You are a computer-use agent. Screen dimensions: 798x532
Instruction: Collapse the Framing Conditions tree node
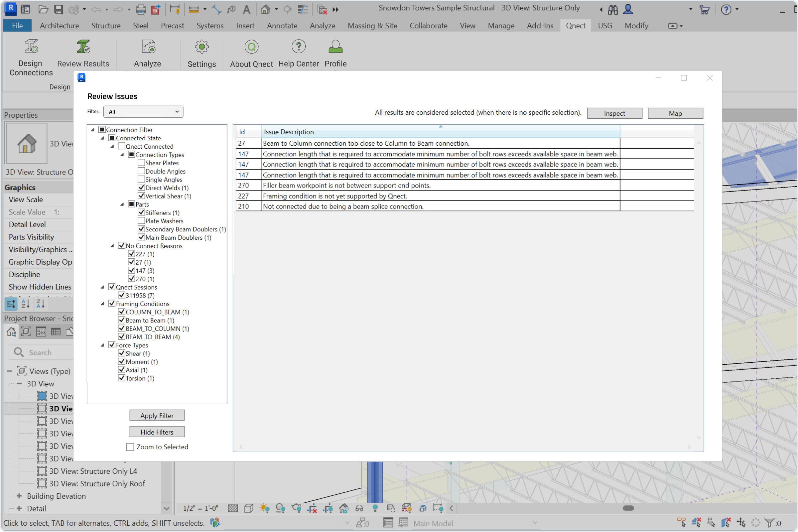click(x=102, y=304)
